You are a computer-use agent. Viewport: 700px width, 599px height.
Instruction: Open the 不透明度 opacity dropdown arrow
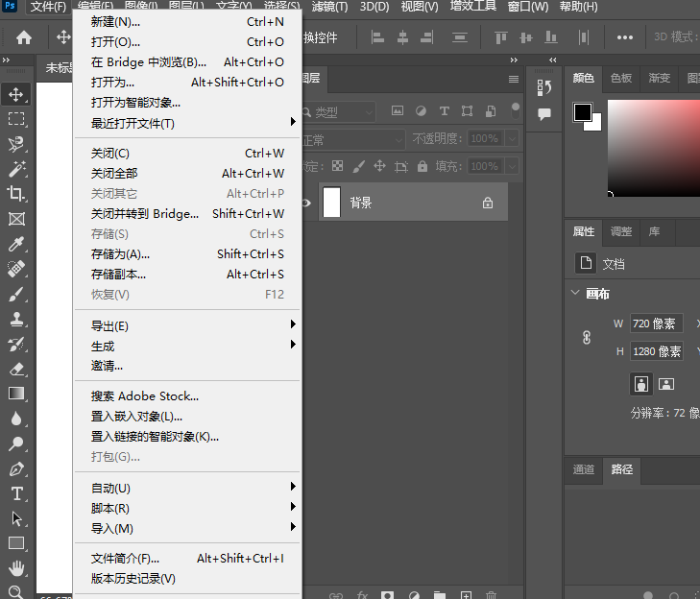pyautogui.click(x=512, y=138)
